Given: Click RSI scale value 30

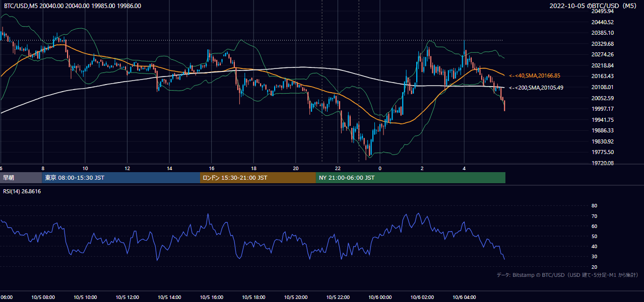Looking at the screenshot, I should [x=595, y=257].
